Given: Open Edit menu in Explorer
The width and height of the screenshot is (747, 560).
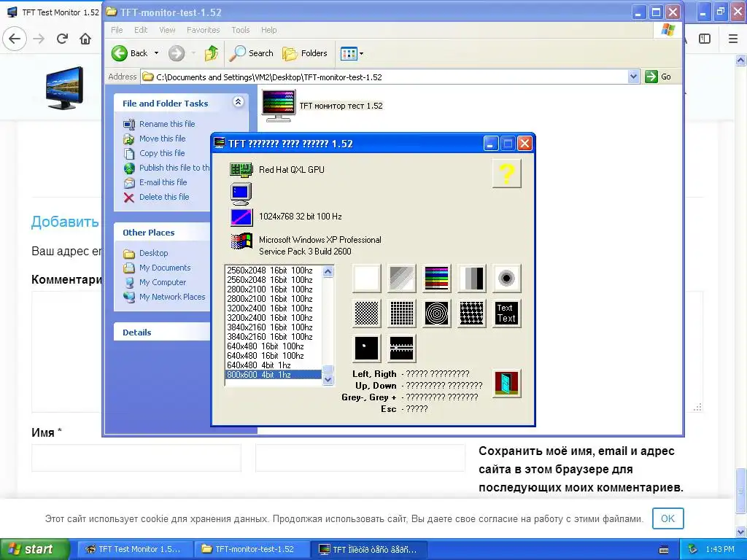Looking at the screenshot, I should [x=141, y=30].
